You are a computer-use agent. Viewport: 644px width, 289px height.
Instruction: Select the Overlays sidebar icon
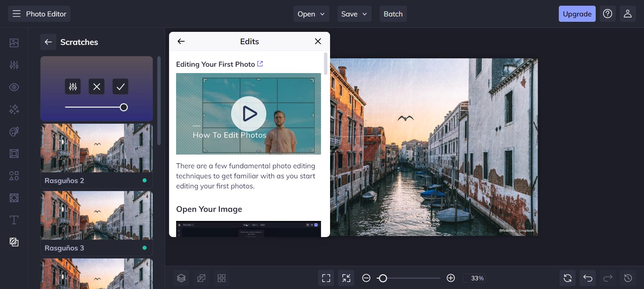tap(14, 198)
